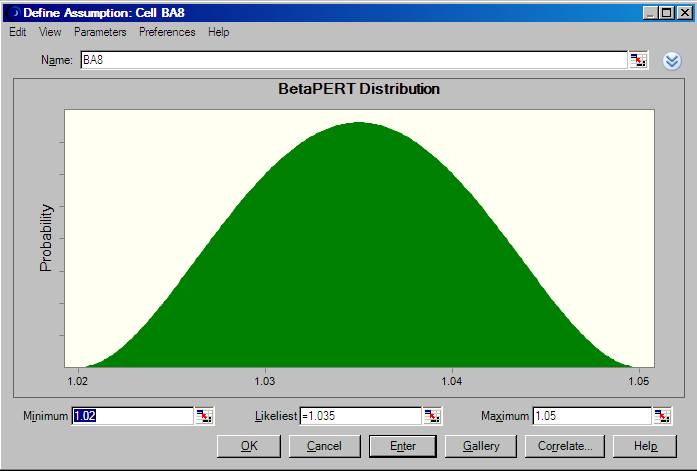This screenshot has width=697, height=471.
Task: Click the Help button at bottom right
Action: coord(644,446)
